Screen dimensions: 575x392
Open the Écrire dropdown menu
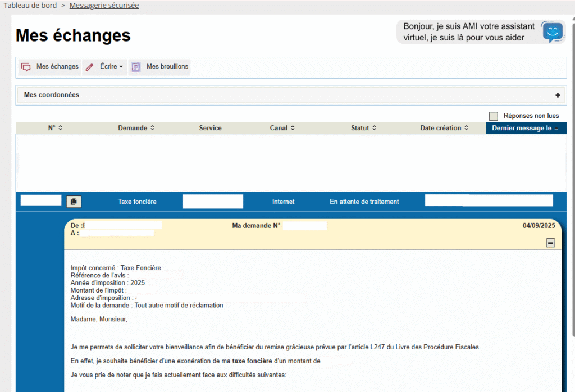pyautogui.click(x=111, y=67)
